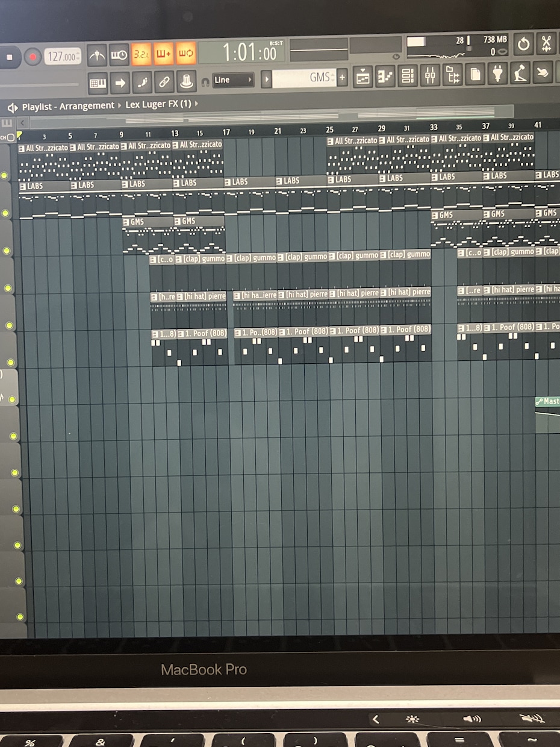Click the Lex Luger FX (1) breadcrumb

click(x=158, y=104)
